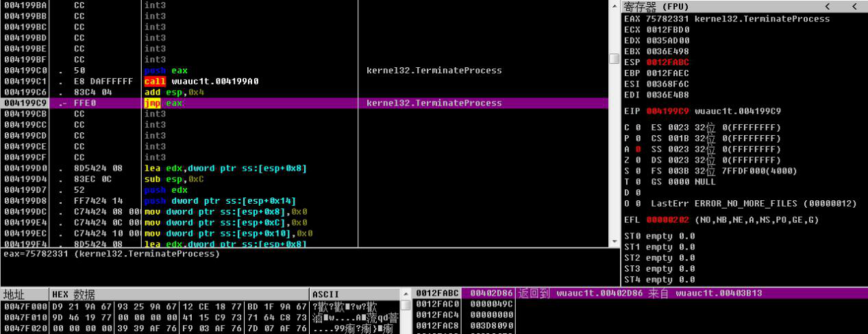Click the left arrow in the registers header
The height and width of the screenshot is (334, 868).
(x=826, y=7)
